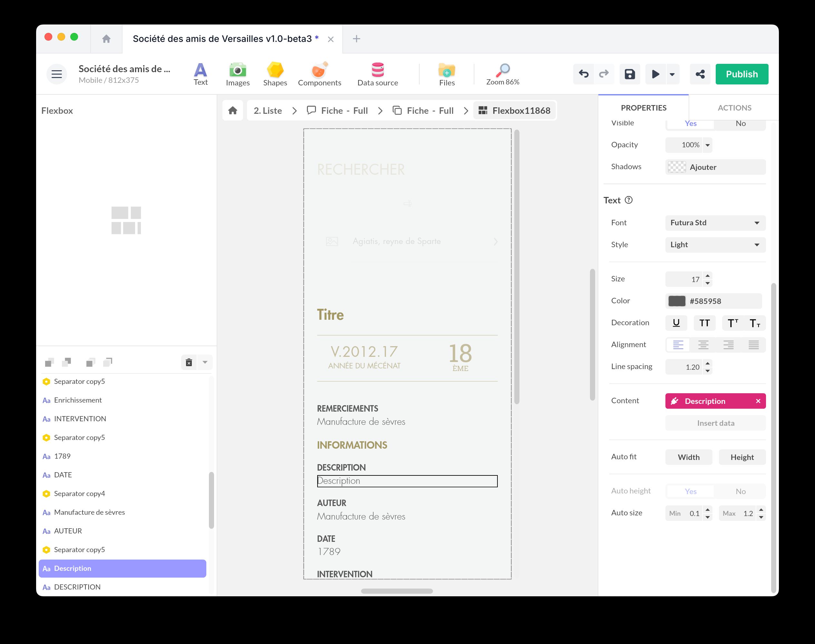
Task: Go to 2. Liste breadcrumb
Action: pos(268,111)
